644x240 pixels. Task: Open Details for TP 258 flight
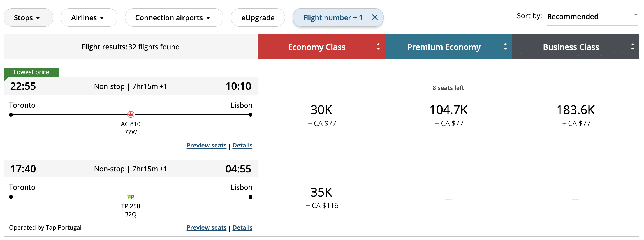242,227
